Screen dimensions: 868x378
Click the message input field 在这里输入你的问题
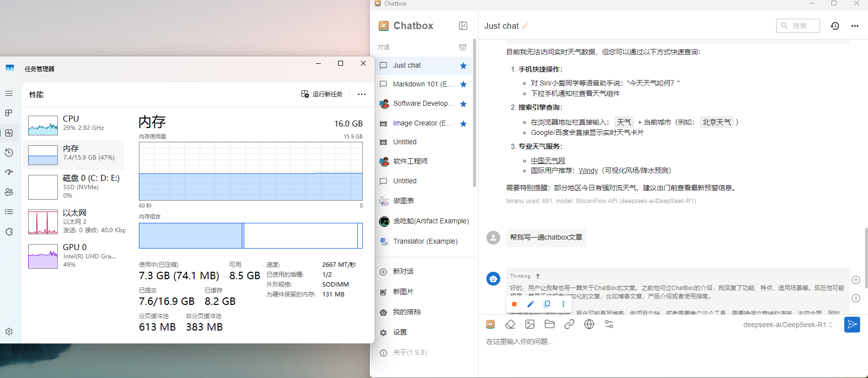[x=672, y=341]
